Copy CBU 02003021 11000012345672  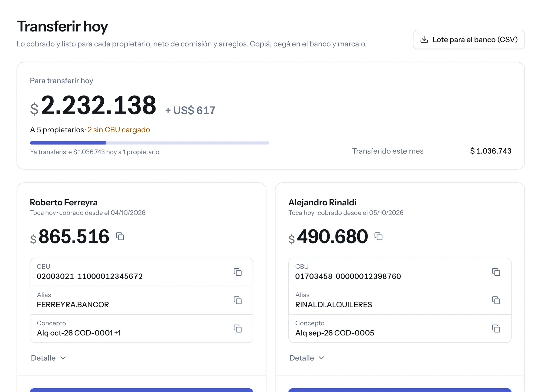tap(238, 272)
